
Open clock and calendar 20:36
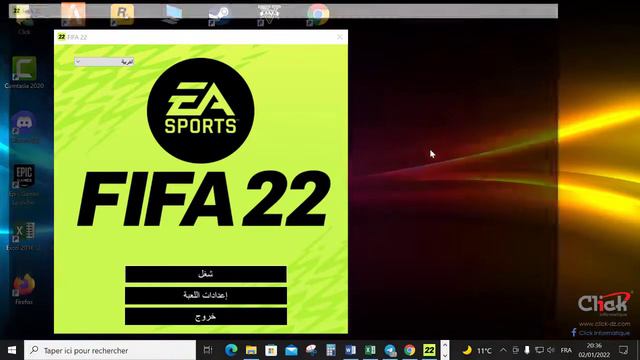pos(594,350)
